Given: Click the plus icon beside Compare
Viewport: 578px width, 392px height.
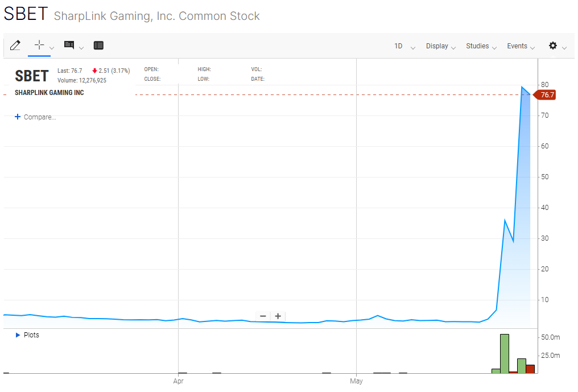Looking at the screenshot, I should click(x=18, y=117).
